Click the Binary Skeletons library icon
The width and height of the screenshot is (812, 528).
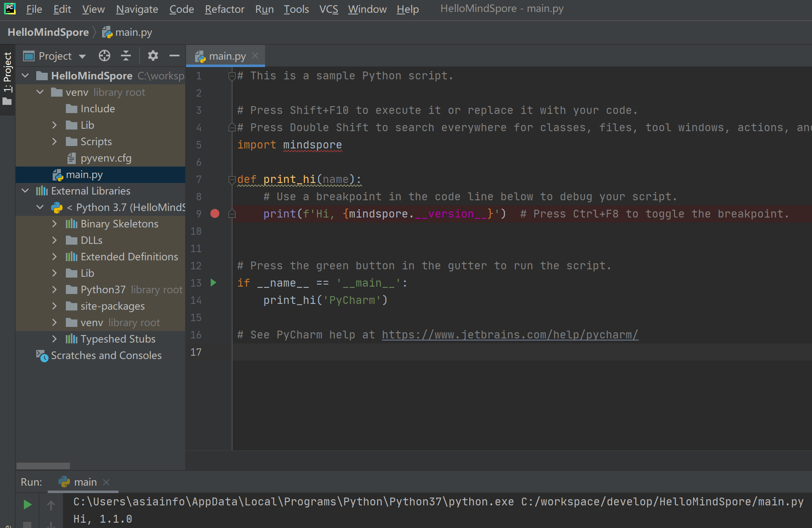tap(72, 224)
